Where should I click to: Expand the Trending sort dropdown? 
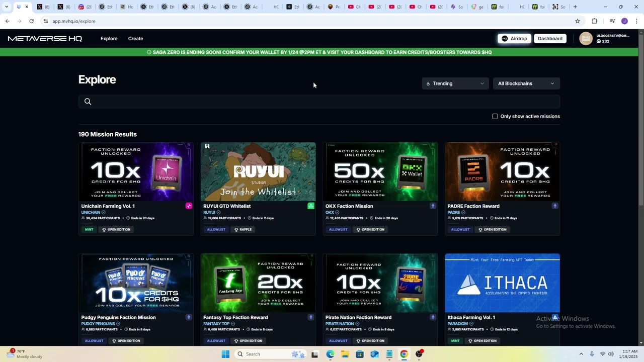455,83
